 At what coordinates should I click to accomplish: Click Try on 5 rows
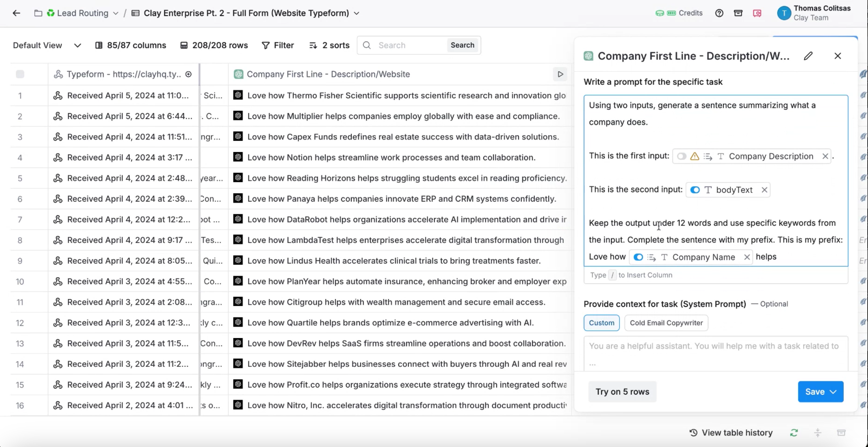622,392
